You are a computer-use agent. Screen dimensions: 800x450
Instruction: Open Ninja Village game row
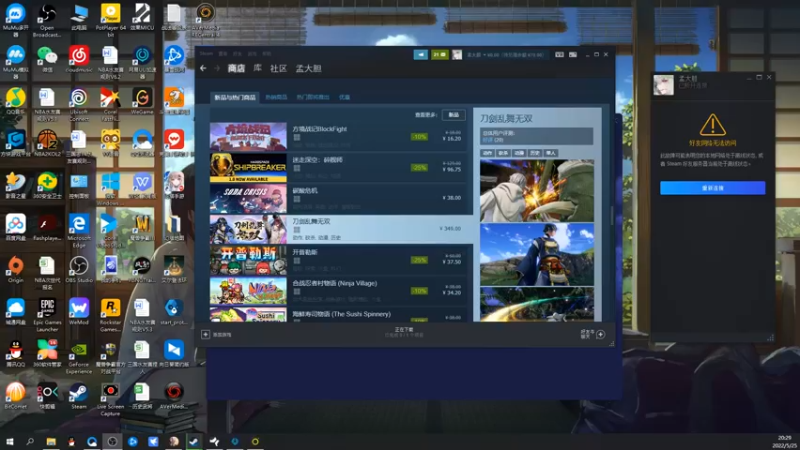[338, 290]
